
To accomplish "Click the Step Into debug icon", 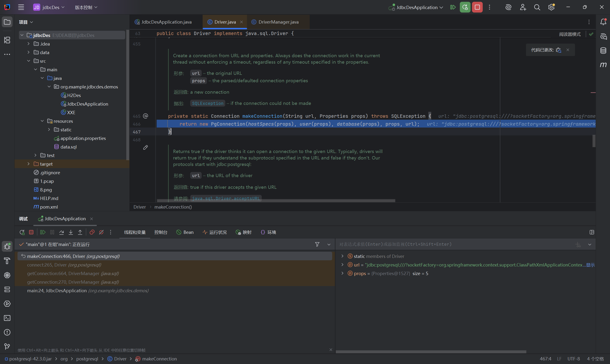I will (x=71, y=232).
